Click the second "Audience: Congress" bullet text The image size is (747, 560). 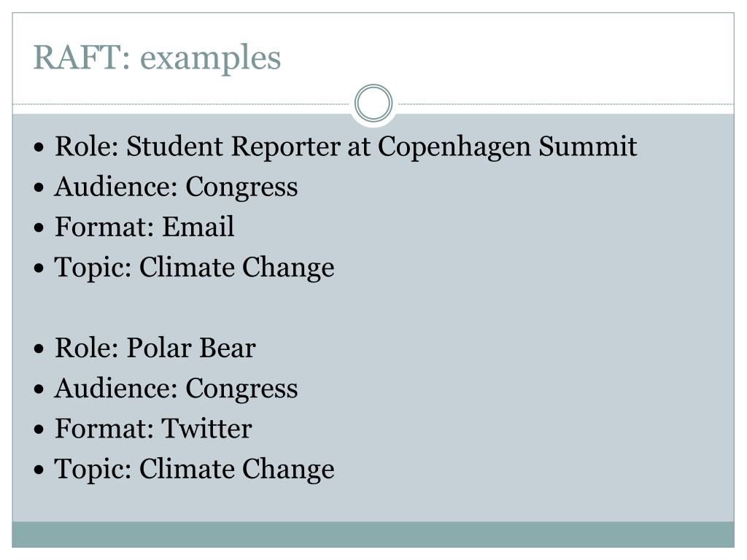tap(176, 389)
